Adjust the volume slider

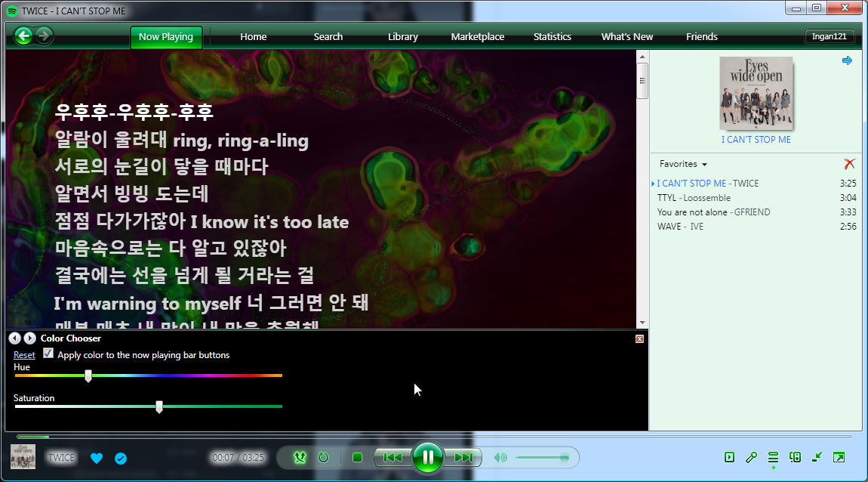pos(542,458)
